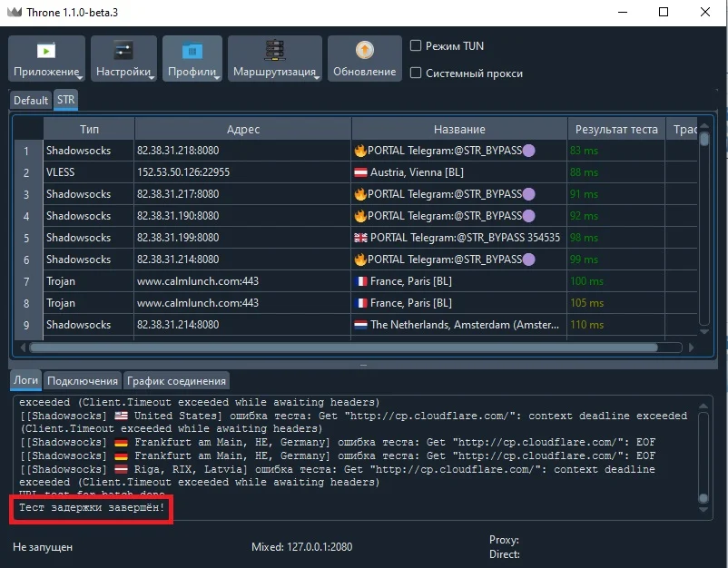The width and height of the screenshot is (728, 568).
Task: Select row number 1 header
Action: point(26,151)
